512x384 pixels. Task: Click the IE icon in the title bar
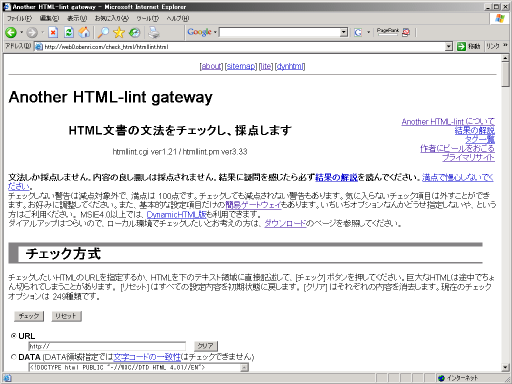coord(7,7)
